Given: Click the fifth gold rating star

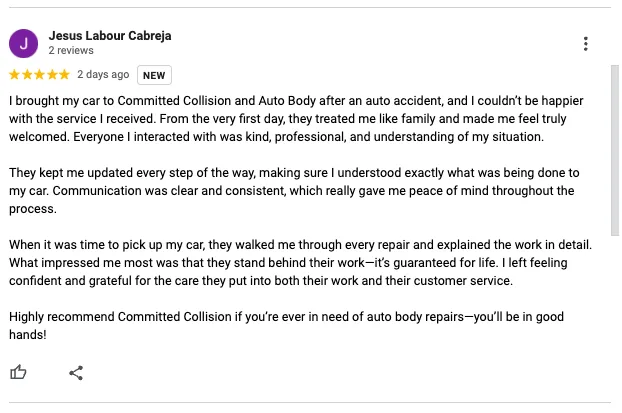Looking at the screenshot, I should [64, 75].
